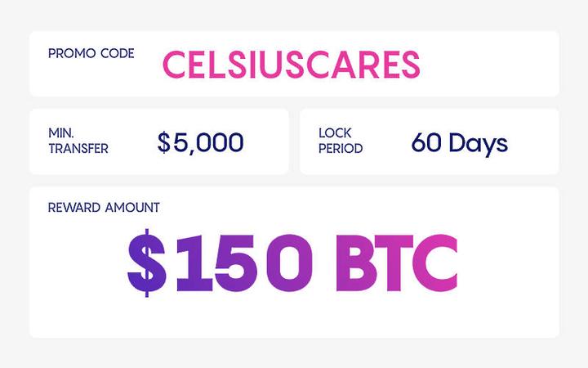Select the number 60 in lock period
The image size is (588, 368).
(x=426, y=142)
